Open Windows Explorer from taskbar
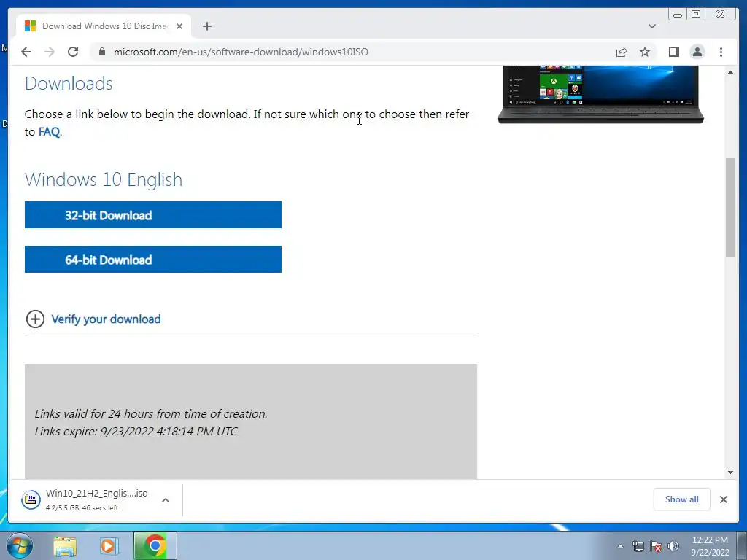Viewport: 747px width, 560px height. pos(65,546)
